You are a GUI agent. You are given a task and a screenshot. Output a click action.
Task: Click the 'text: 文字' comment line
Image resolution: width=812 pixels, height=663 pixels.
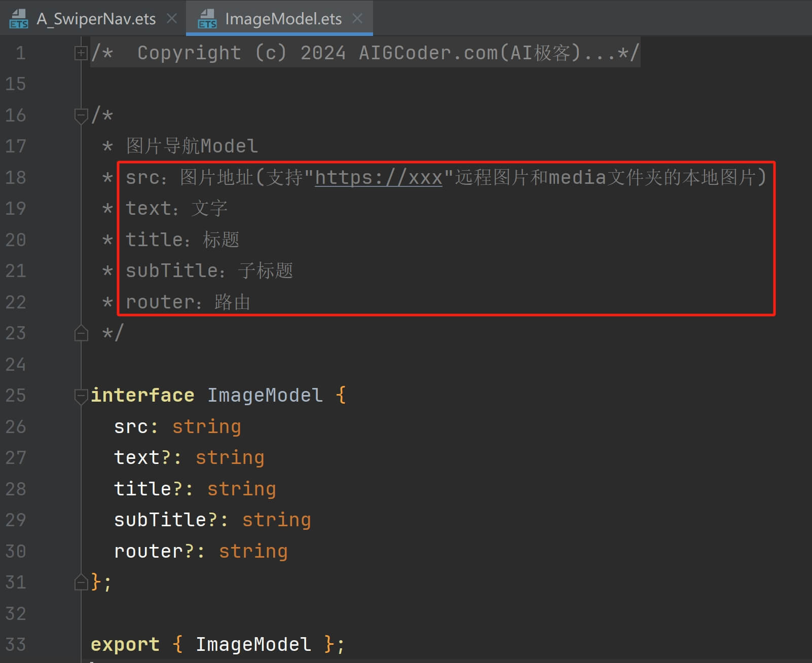pyautogui.click(x=176, y=208)
